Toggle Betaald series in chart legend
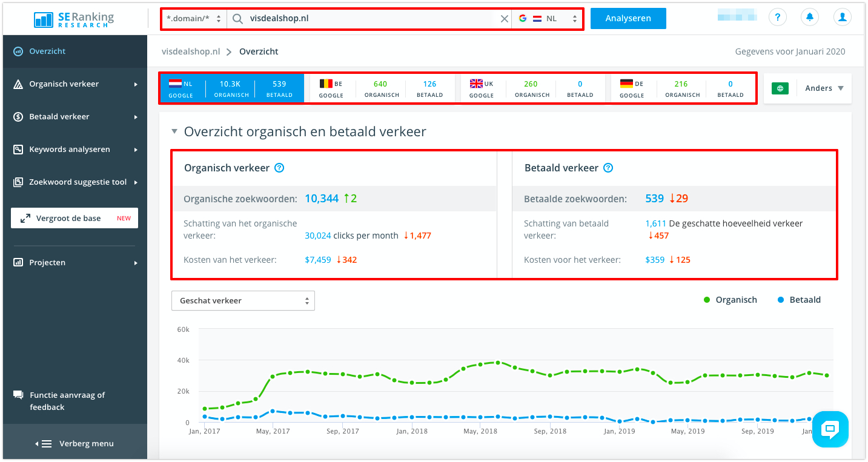 tap(798, 300)
